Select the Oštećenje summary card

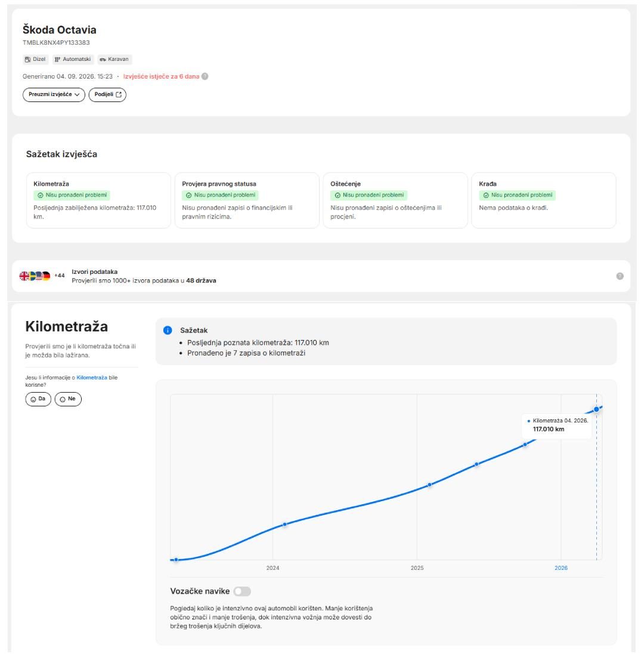click(395, 201)
